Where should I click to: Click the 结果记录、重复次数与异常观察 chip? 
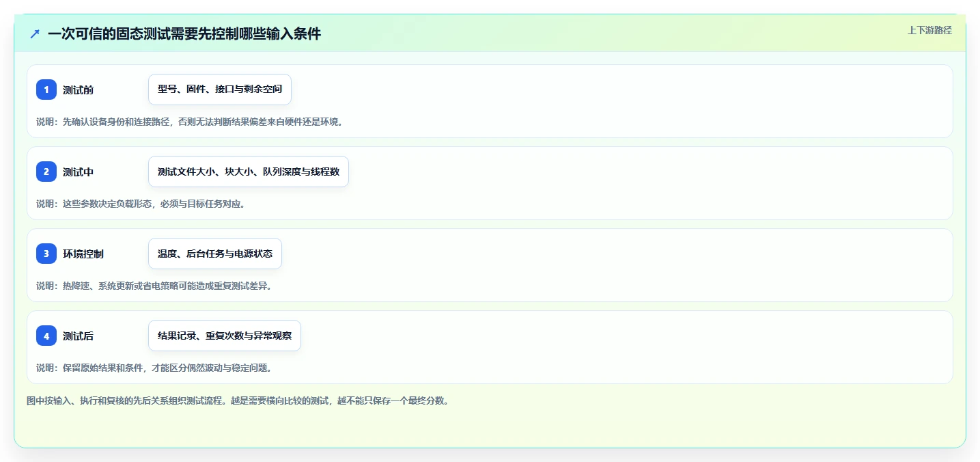point(225,336)
